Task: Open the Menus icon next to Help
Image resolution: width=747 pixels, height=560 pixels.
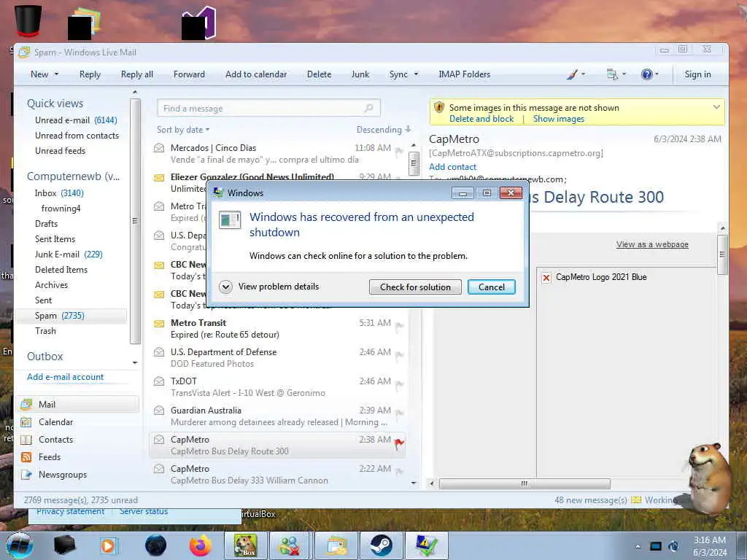Action: coord(612,74)
